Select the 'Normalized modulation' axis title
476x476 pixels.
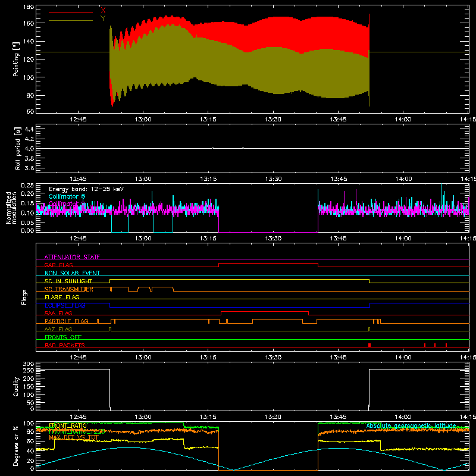click(11, 208)
